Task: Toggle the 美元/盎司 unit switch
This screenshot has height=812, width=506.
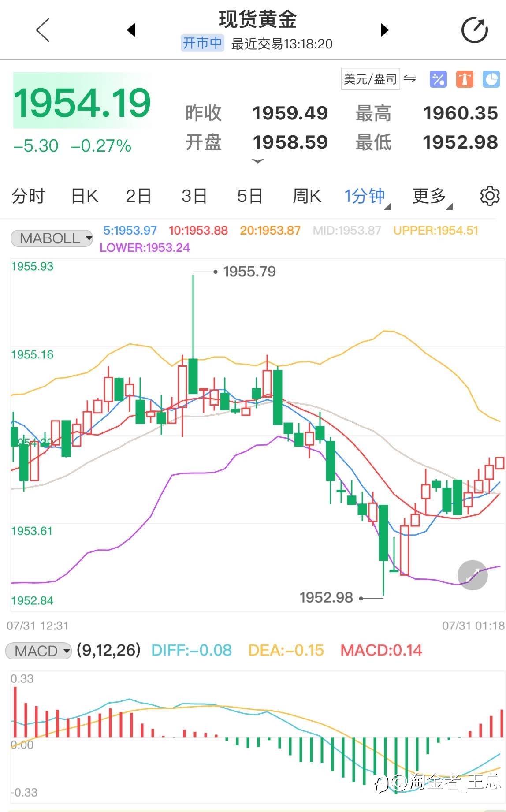Action: click(x=370, y=79)
